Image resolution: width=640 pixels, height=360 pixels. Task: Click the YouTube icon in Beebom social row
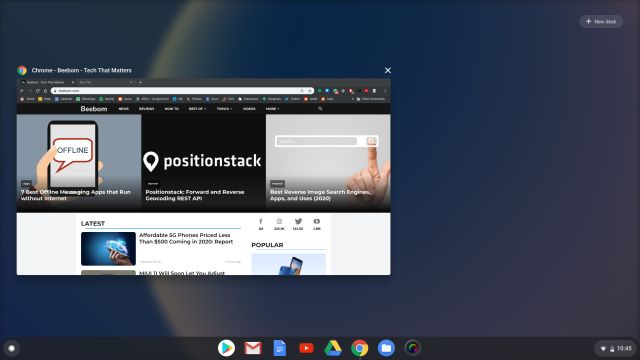click(x=317, y=222)
